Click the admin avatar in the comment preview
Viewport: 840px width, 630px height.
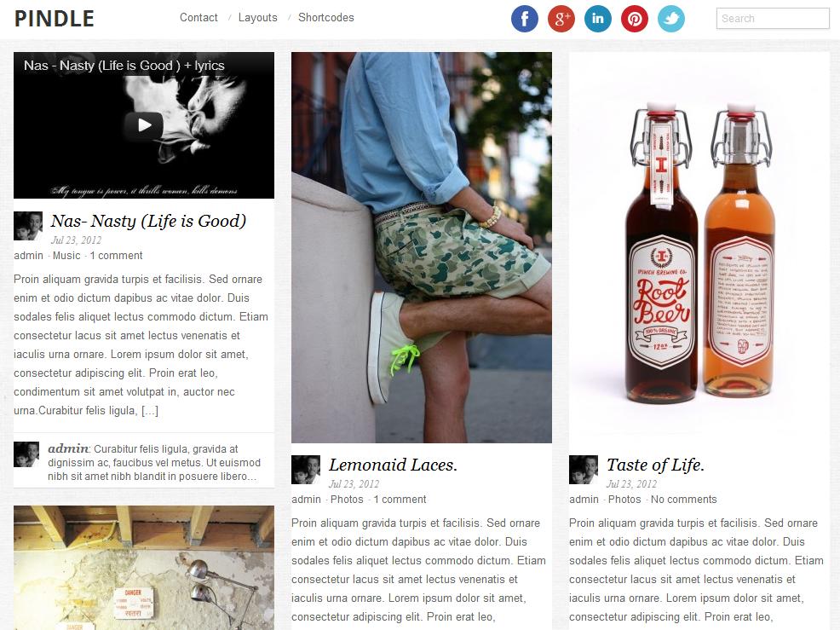click(x=26, y=454)
